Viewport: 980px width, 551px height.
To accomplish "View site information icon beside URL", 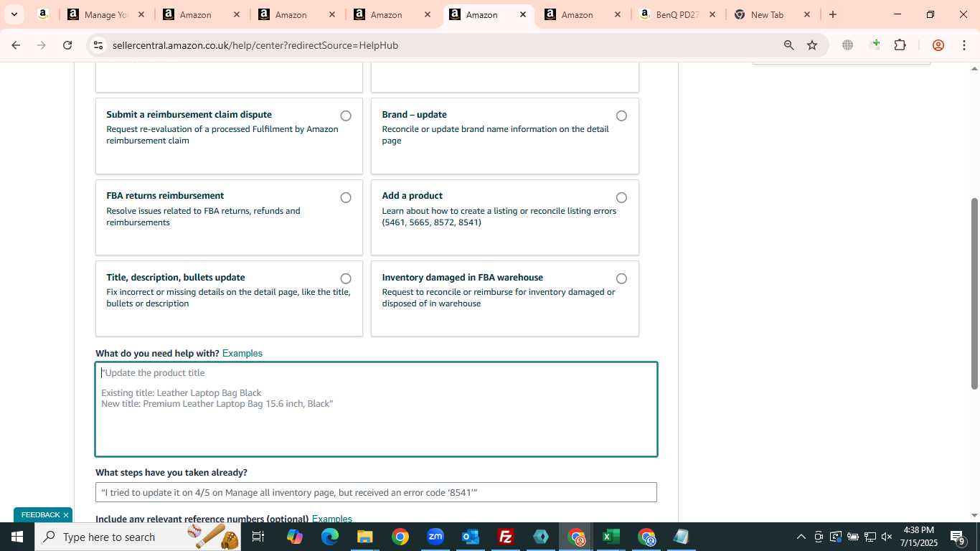I will pyautogui.click(x=98, y=45).
